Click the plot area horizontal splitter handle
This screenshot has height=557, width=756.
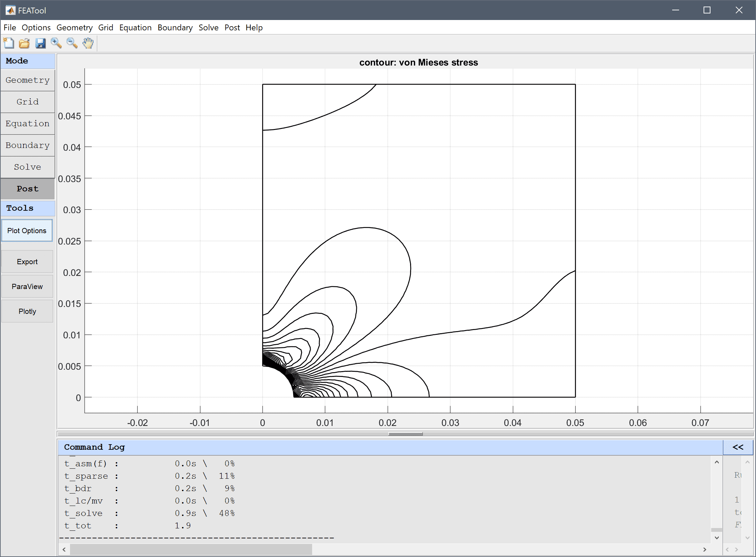click(x=405, y=434)
